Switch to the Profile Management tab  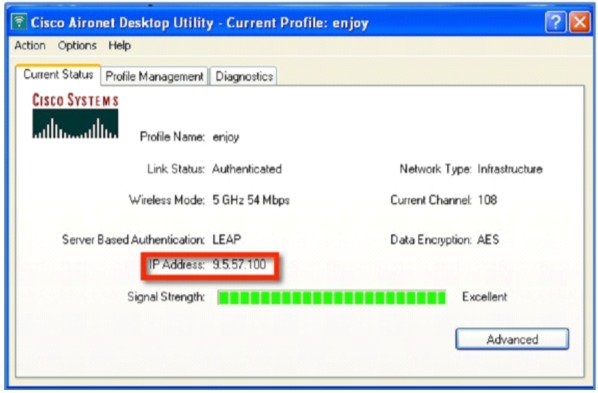[154, 76]
